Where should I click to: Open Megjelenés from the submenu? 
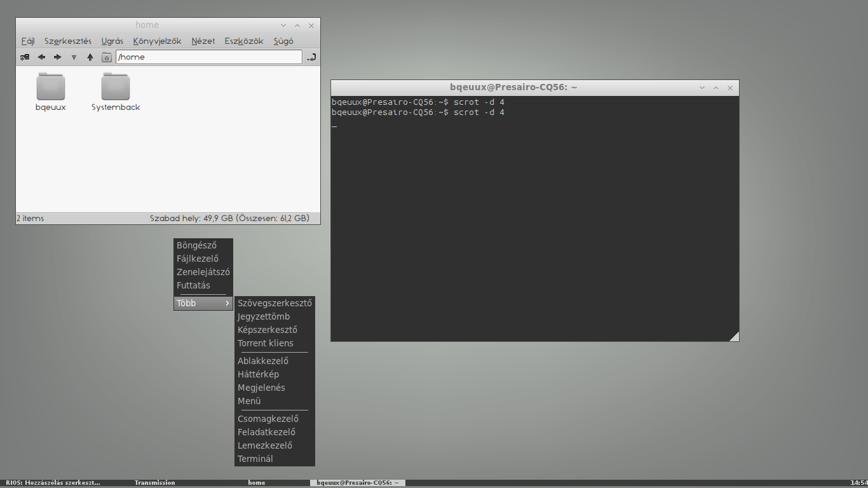click(275, 388)
